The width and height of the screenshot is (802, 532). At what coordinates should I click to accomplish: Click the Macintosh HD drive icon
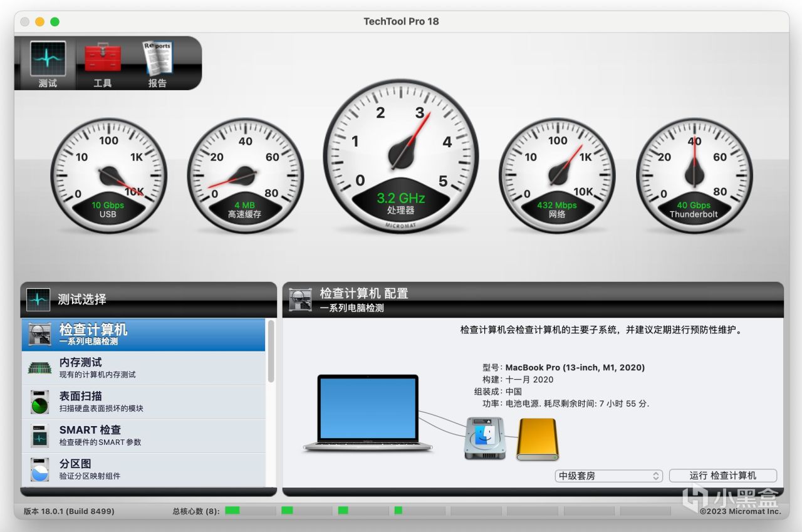pyautogui.click(x=485, y=439)
